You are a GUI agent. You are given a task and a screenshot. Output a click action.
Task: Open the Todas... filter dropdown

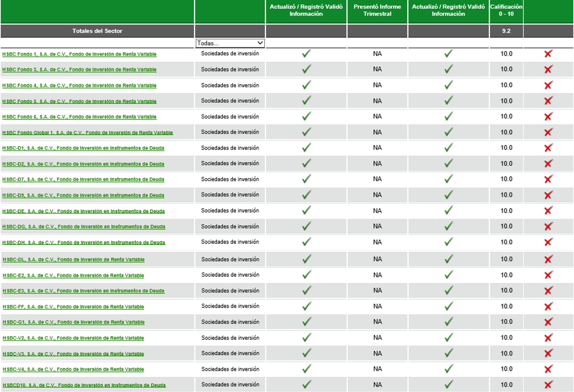230,43
